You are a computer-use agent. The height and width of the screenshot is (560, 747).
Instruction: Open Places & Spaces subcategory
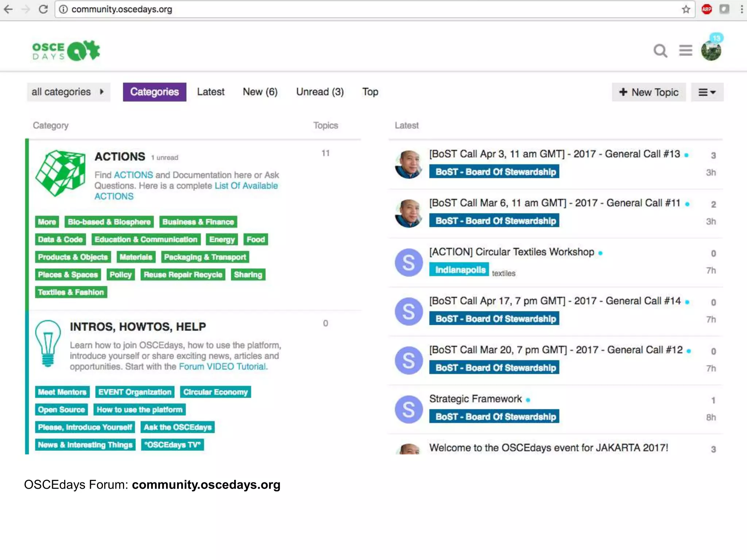point(68,275)
